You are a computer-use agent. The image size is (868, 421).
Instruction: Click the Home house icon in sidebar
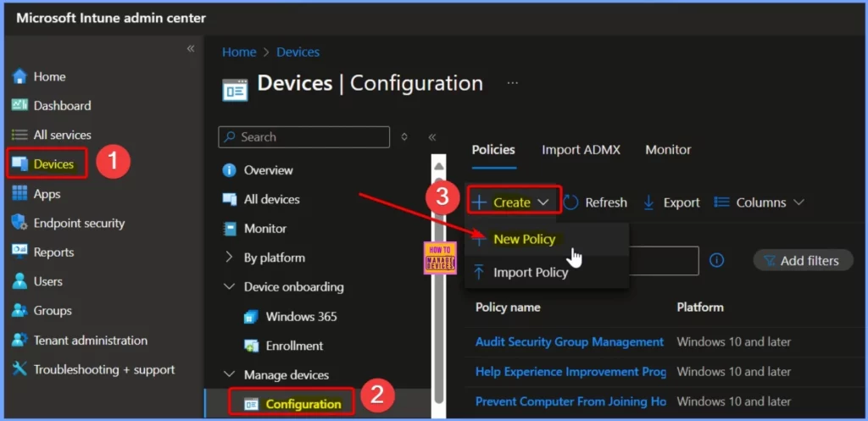tap(19, 76)
